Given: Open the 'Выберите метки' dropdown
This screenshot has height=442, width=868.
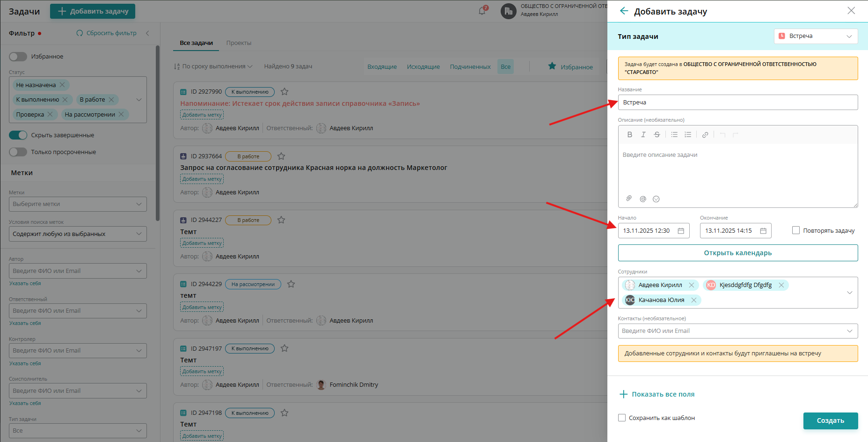Looking at the screenshot, I should click(78, 204).
